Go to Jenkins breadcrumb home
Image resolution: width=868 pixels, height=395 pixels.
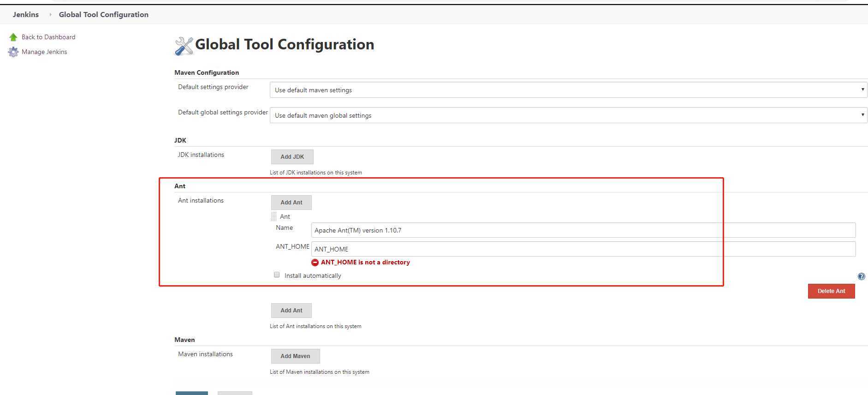(26, 14)
